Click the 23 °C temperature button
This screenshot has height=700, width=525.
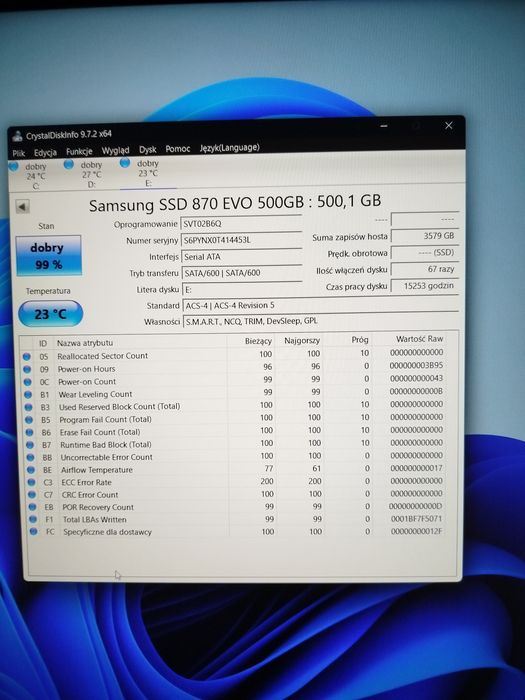point(50,314)
